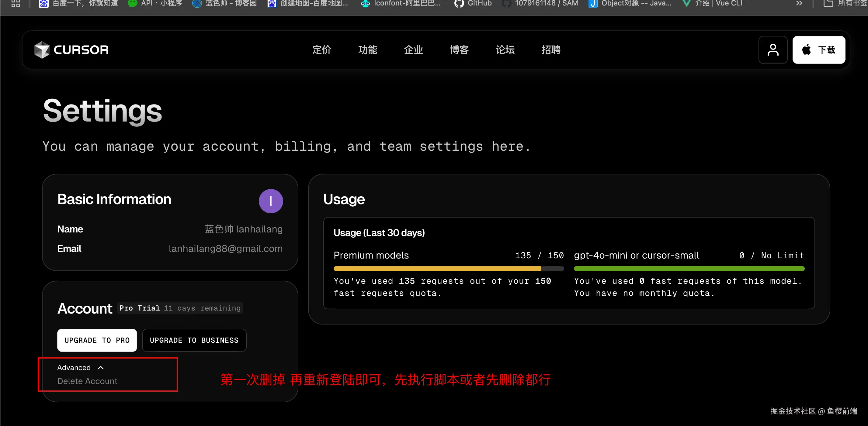
Task: Open the WeChat API mini-program bookmark
Action: (155, 3)
